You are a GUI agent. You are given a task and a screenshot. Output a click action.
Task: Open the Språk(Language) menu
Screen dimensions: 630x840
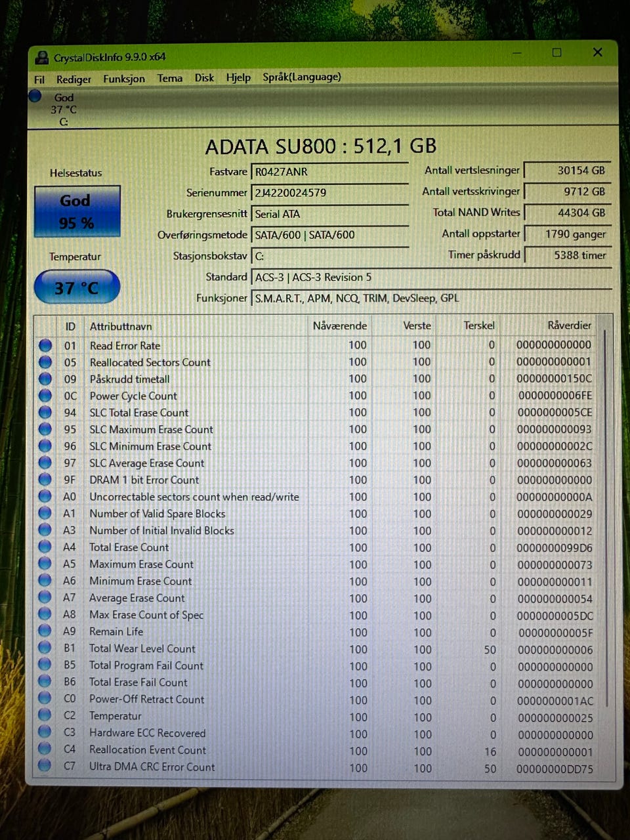(302, 77)
